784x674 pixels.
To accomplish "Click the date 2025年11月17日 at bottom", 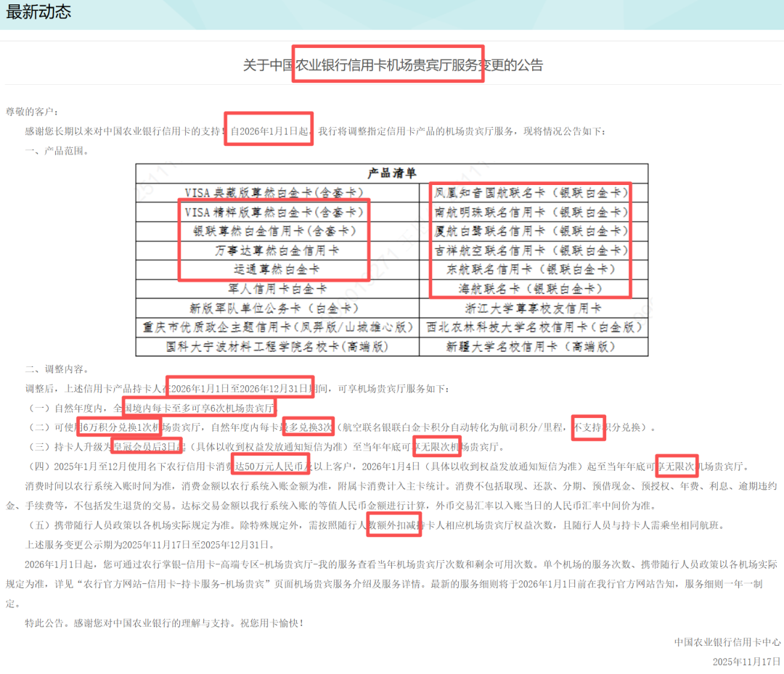I will (746, 662).
